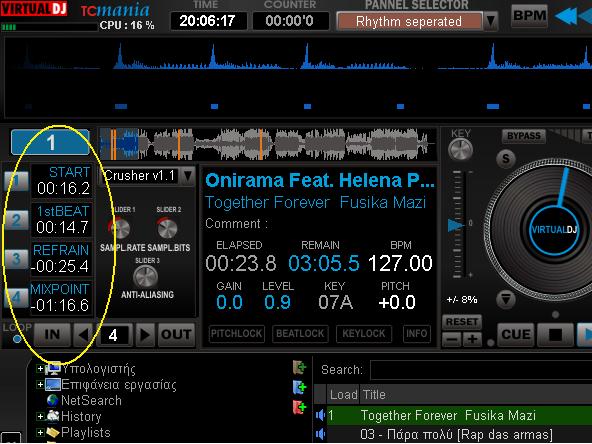Viewport: 592px width, 444px height.
Task: Expand the Επιφάνεια εργασίας tree node
Action: 40,385
